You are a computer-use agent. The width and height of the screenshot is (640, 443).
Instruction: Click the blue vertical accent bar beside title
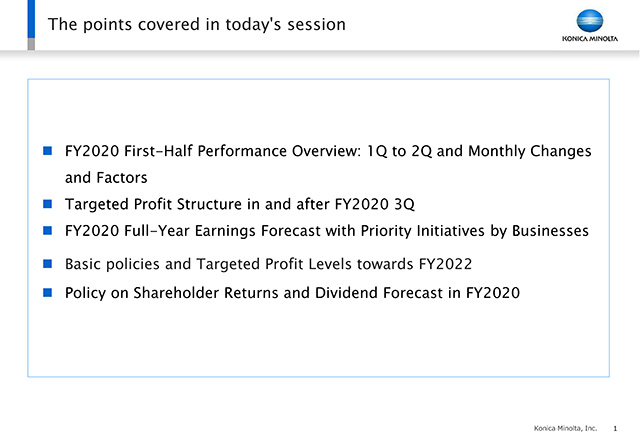click(x=31, y=19)
